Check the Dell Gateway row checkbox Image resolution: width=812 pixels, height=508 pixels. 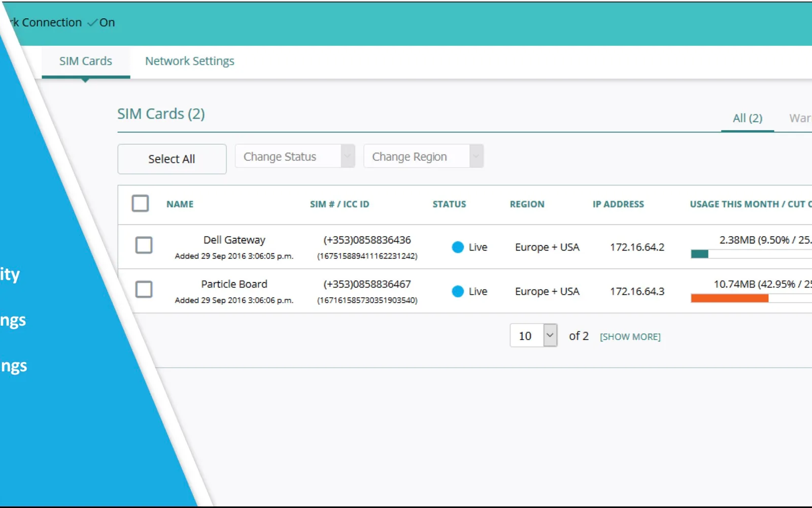coord(144,245)
